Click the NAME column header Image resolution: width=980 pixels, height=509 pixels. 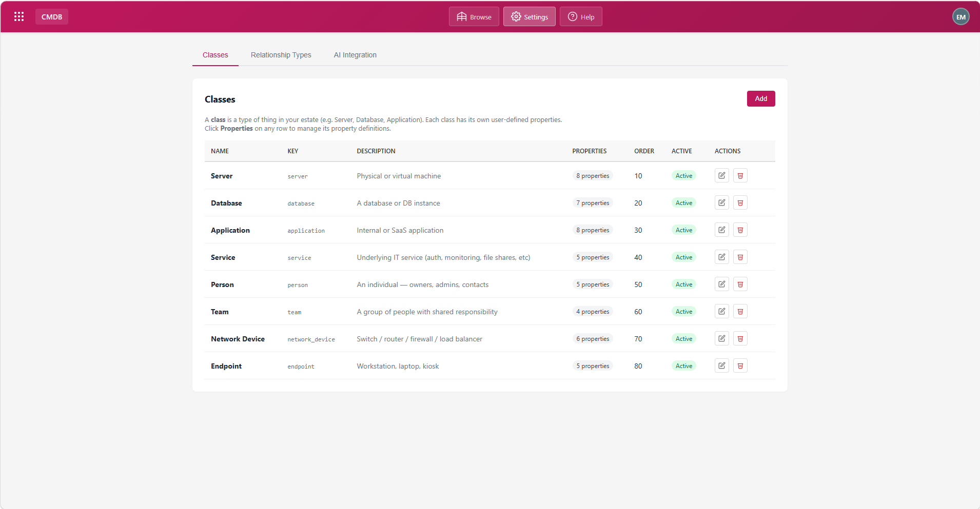(220, 151)
